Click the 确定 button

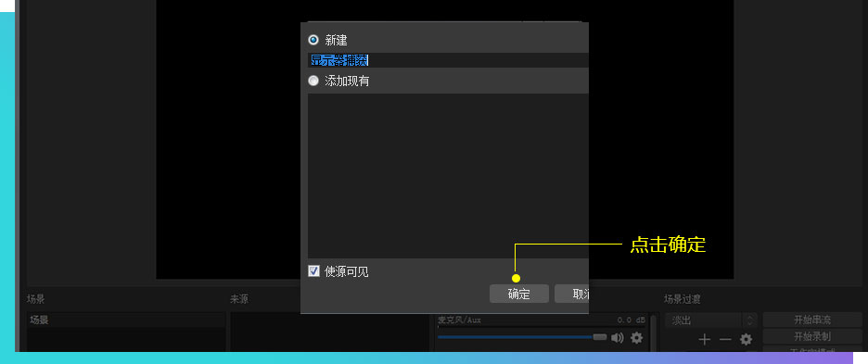[519, 294]
